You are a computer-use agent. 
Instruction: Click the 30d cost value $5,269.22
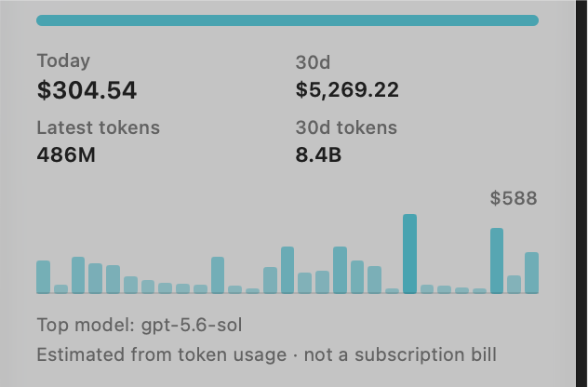(347, 90)
